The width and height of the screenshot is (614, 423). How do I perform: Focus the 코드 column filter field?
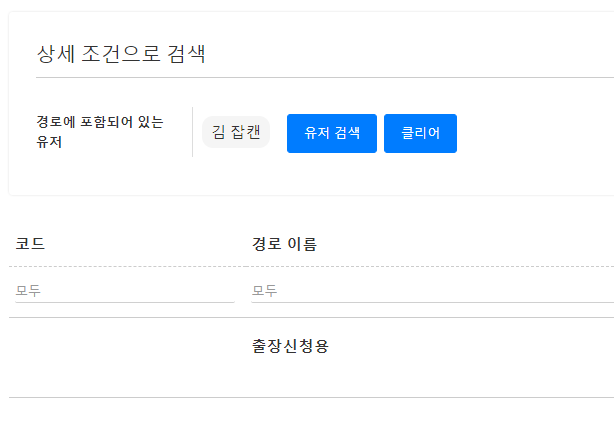(x=125, y=291)
